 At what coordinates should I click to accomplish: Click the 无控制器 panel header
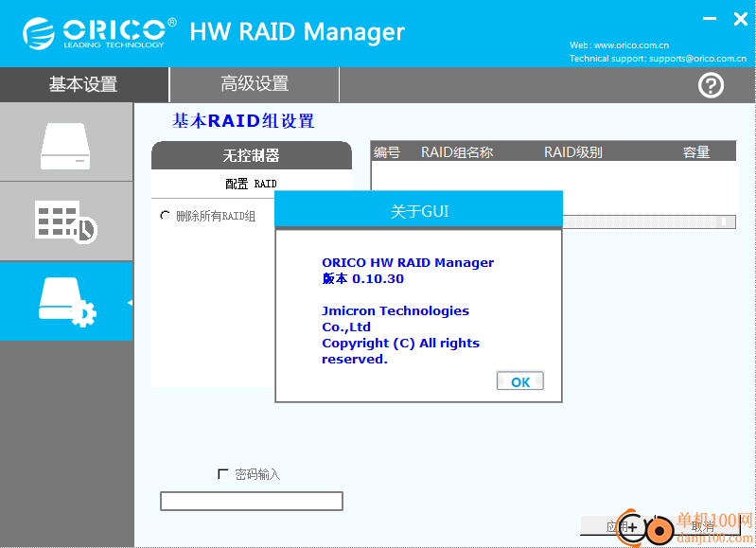[251, 155]
